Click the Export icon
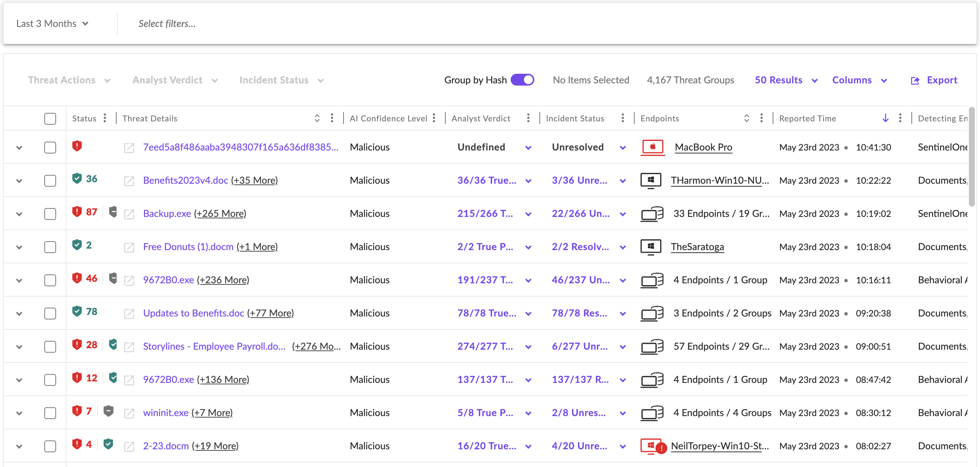The width and height of the screenshot is (980, 467). click(915, 80)
